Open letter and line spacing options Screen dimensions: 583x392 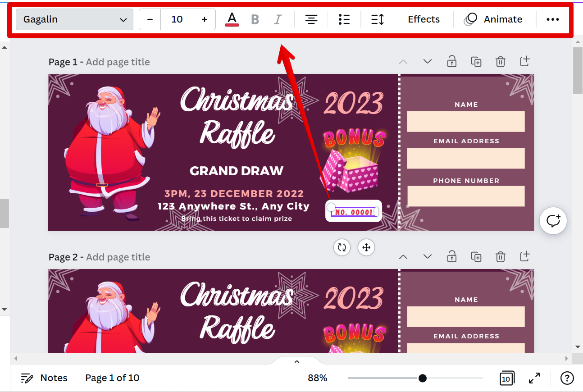(x=378, y=19)
